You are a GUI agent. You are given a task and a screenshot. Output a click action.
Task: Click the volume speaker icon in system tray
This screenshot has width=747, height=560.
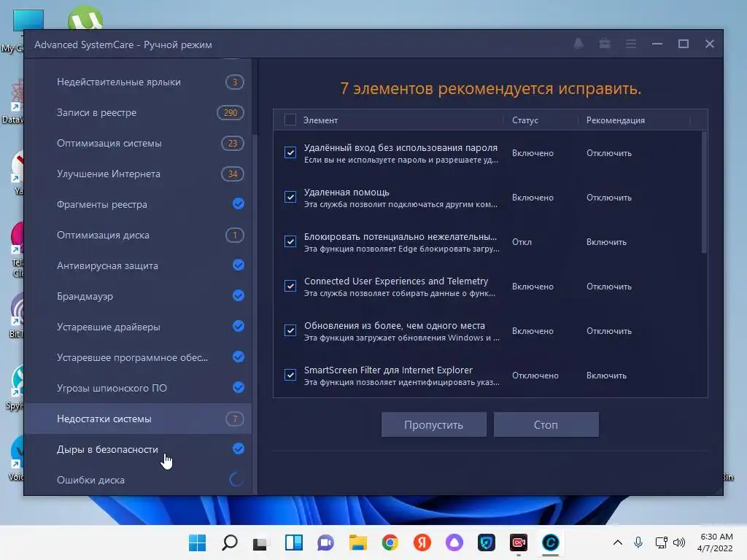pyautogui.click(x=679, y=542)
